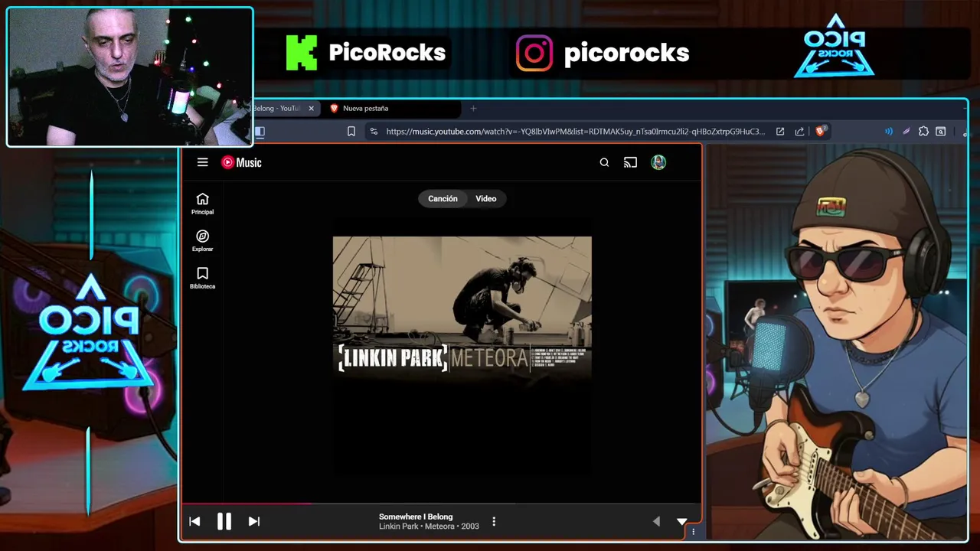980x551 pixels.
Task: Open the YouTube Music hamburger menu
Action: click(202, 162)
